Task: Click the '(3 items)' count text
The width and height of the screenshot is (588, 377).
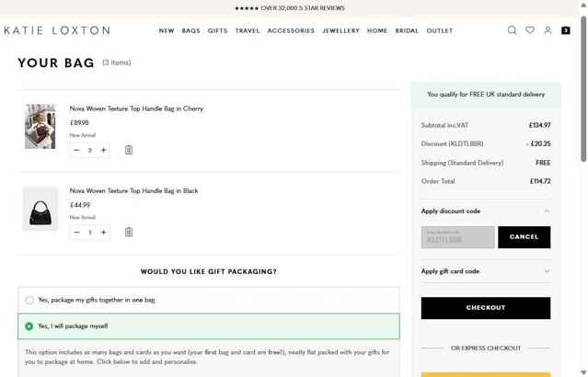Action: pos(117,63)
